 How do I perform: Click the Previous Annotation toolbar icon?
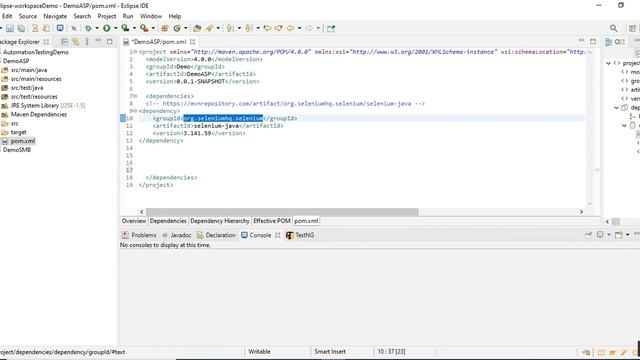click(x=249, y=28)
